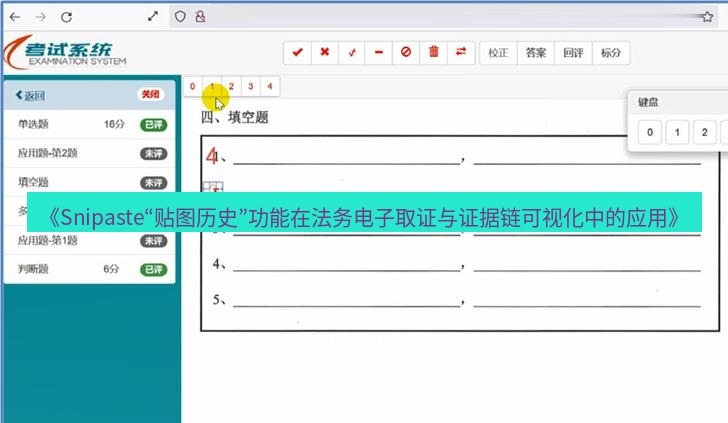
Task: Open 应用题-第2题 in the sidebar
Action: pos(90,153)
